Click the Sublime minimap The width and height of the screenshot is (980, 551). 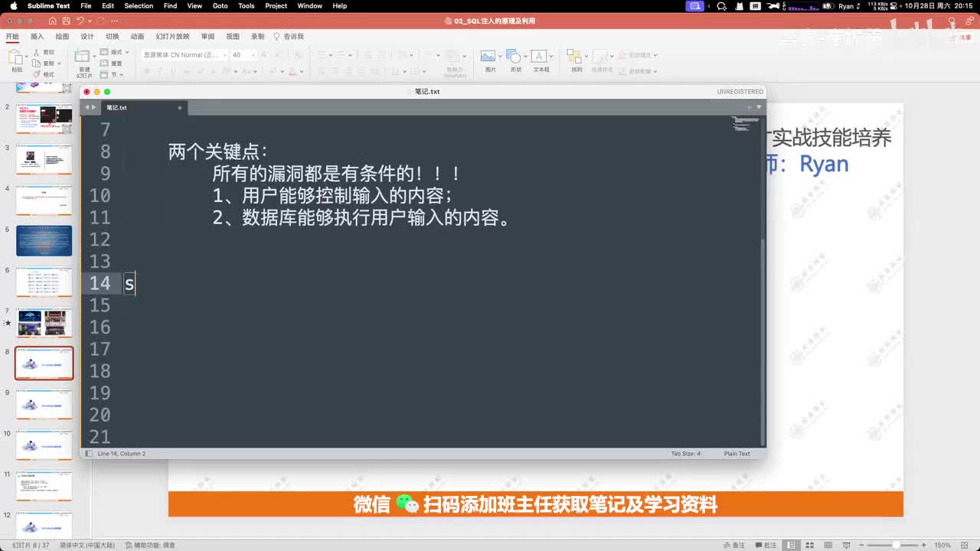745,123
